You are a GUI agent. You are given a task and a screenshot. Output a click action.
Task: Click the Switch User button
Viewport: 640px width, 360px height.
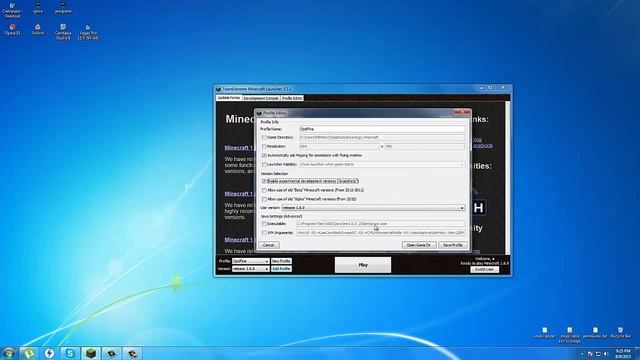[484, 269]
